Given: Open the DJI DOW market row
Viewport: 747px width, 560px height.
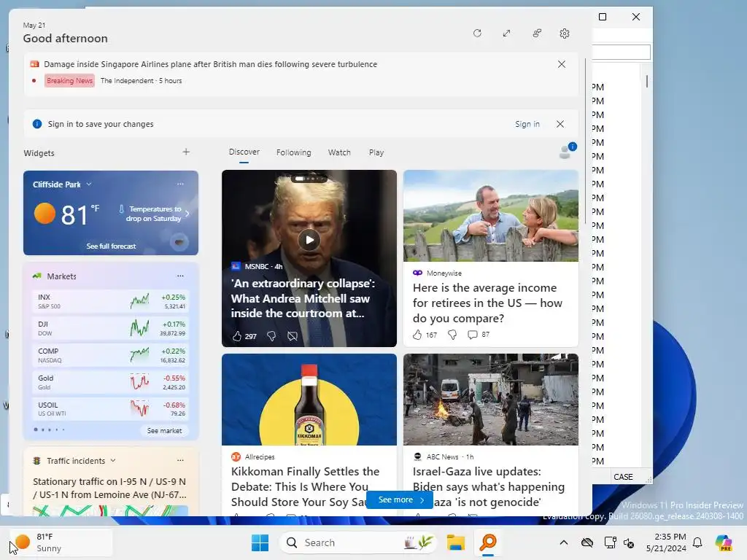Looking at the screenshot, I should tap(111, 329).
